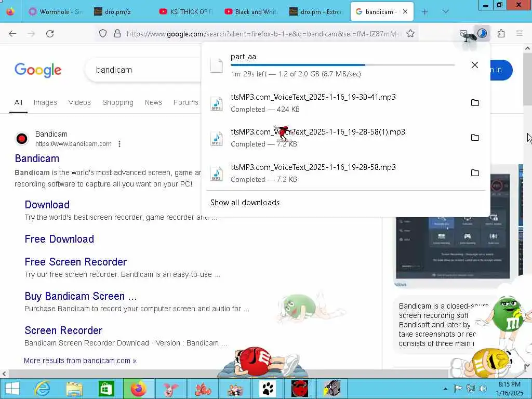Open the Action Center flag tray icon

pos(458,389)
